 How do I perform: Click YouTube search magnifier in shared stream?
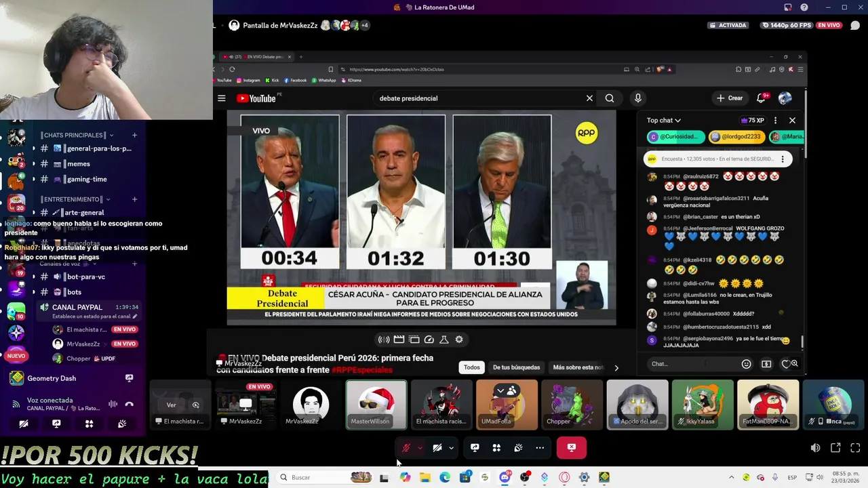[610, 98]
